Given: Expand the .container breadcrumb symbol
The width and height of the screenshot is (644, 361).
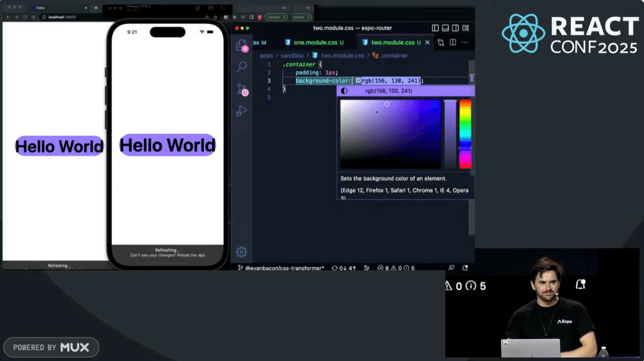Looking at the screenshot, I should [x=390, y=56].
